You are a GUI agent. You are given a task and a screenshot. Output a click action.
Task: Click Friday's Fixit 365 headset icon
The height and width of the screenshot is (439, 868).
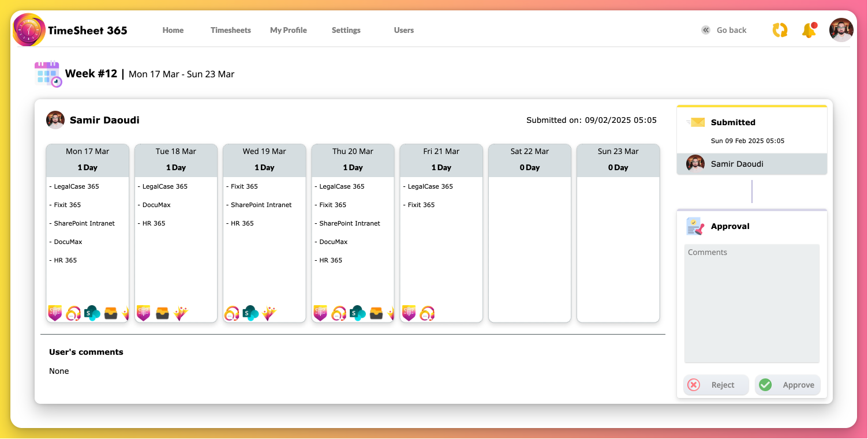coord(427,313)
